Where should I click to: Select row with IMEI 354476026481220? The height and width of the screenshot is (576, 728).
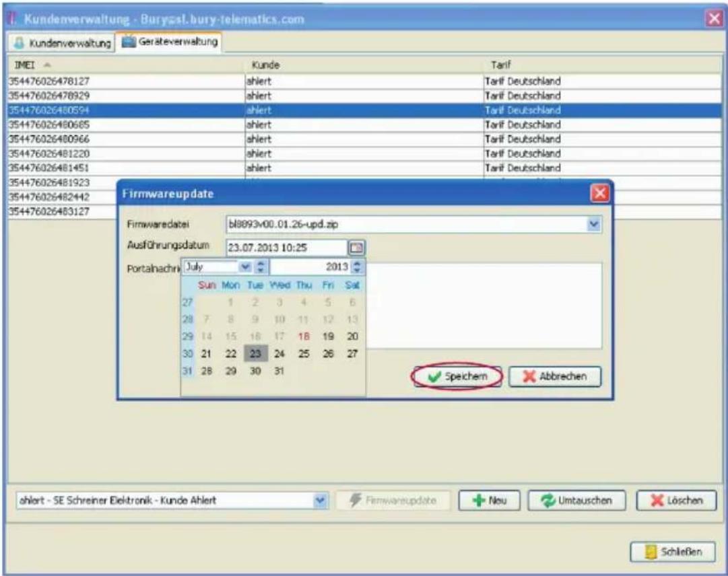click(364, 153)
